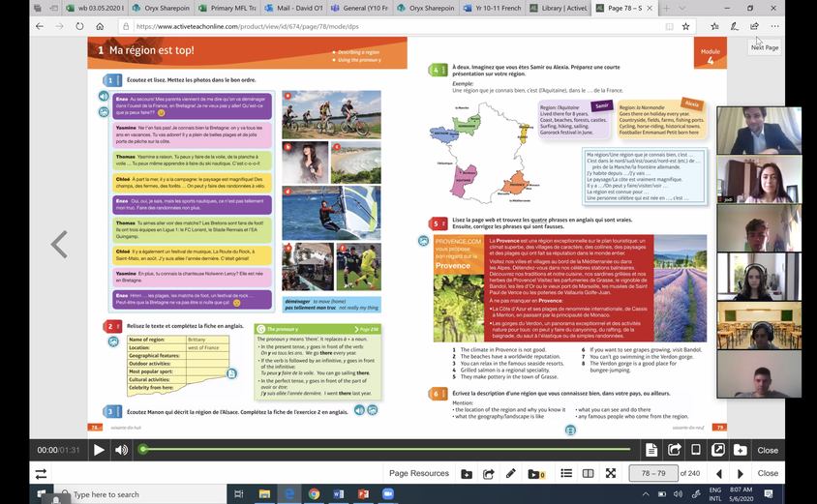Go to previous page using bottom arrow
Screen dimensions: 817x504
click(719, 474)
